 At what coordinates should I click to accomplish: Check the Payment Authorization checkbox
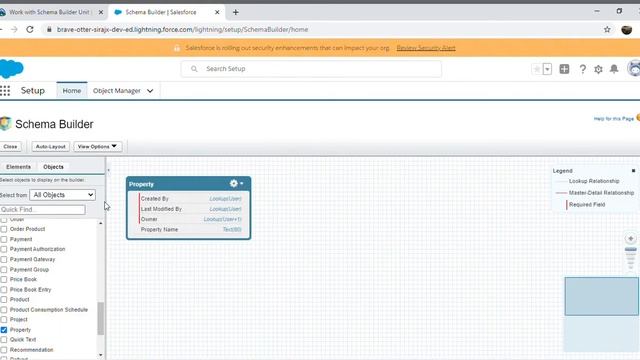coord(4,249)
